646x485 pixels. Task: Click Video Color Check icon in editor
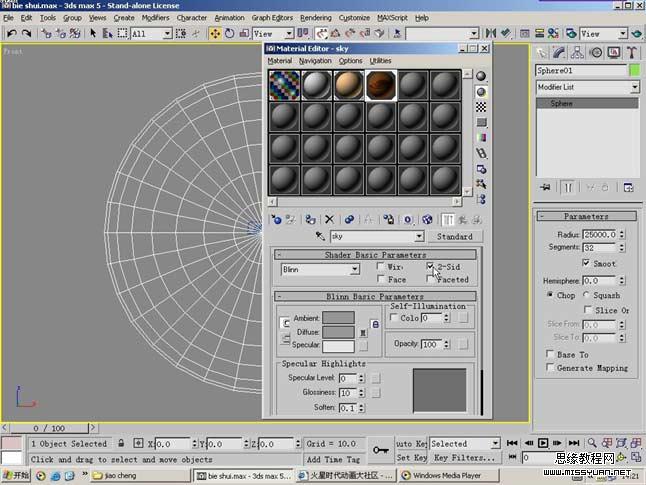click(x=481, y=138)
